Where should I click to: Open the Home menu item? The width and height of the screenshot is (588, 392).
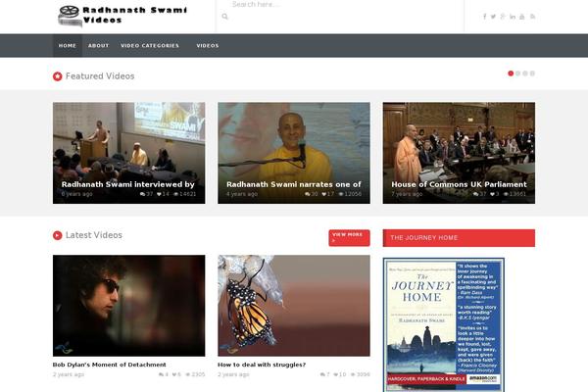tap(68, 46)
